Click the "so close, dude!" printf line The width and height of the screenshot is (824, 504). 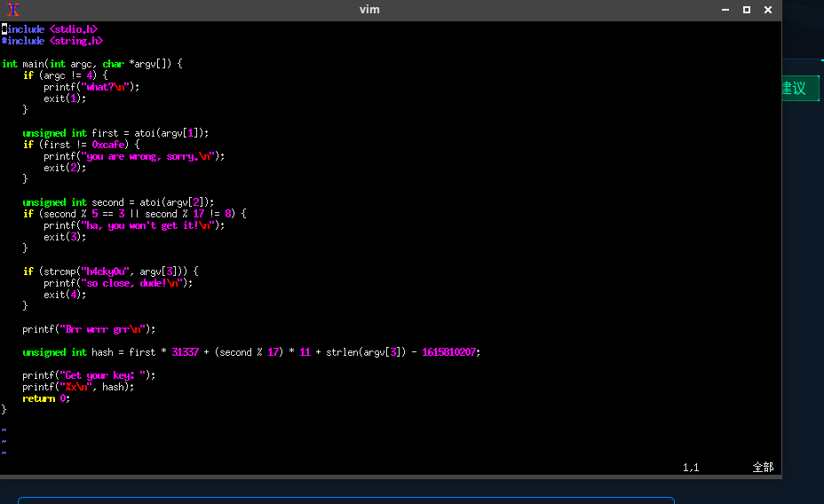(118, 284)
